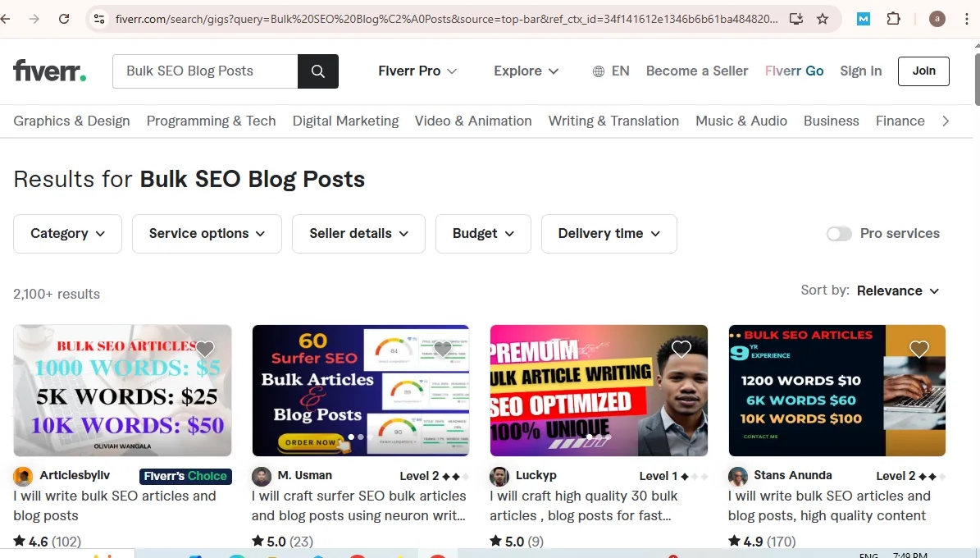980x558 pixels.
Task: Expand the Explore menu
Action: tap(526, 71)
